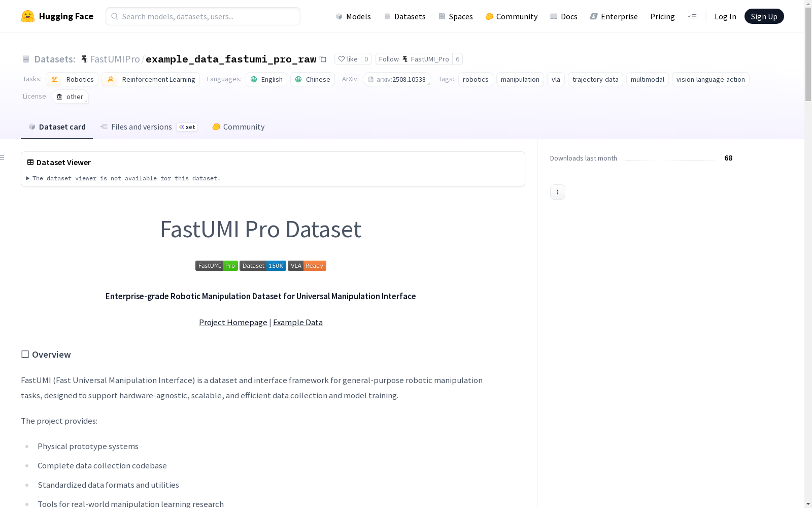Click the FastUMI Pro badge

[217, 266]
